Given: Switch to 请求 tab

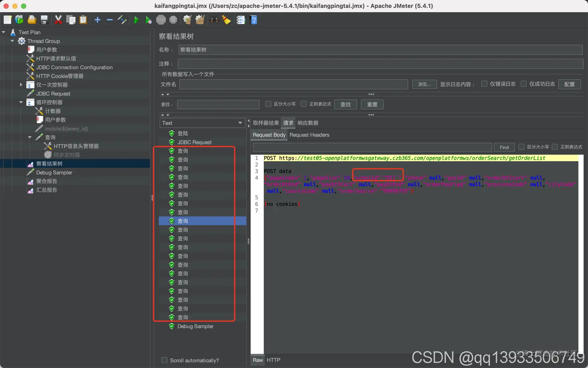Looking at the screenshot, I should pyautogui.click(x=288, y=123).
